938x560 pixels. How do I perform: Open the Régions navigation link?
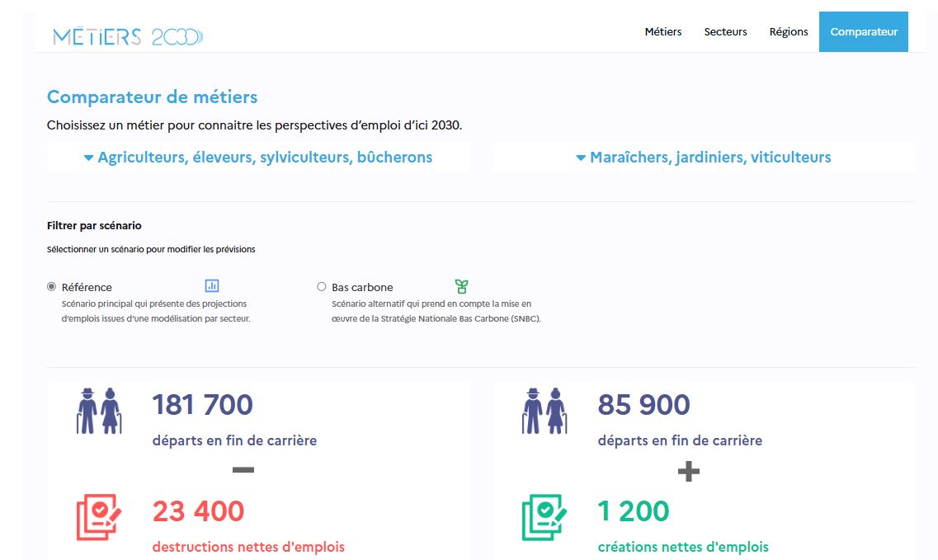(x=789, y=31)
